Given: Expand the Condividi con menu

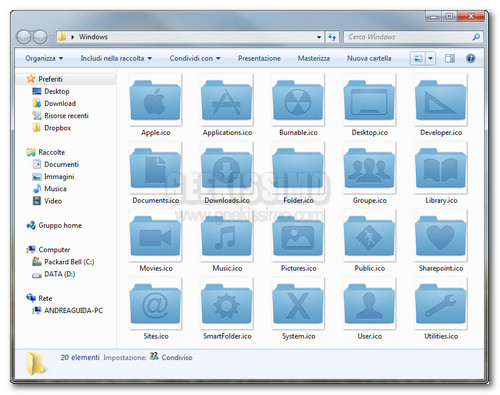Looking at the screenshot, I should point(195,58).
